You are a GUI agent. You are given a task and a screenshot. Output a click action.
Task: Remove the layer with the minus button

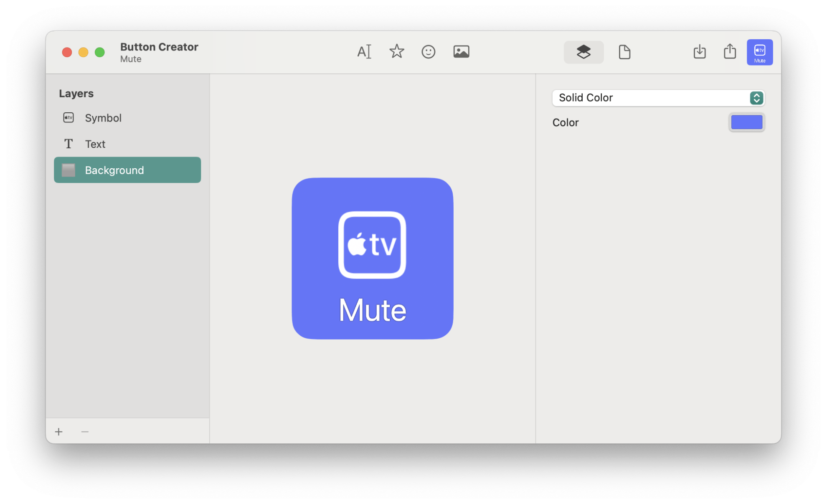pos(85,431)
